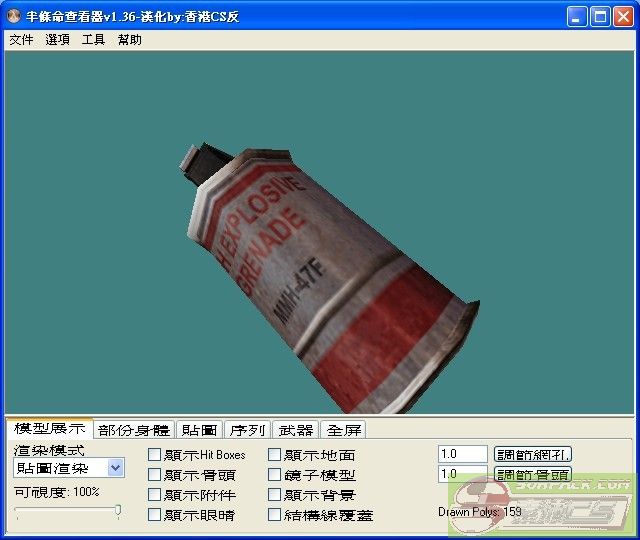Switch to the 全屏 tab

(344, 430)
